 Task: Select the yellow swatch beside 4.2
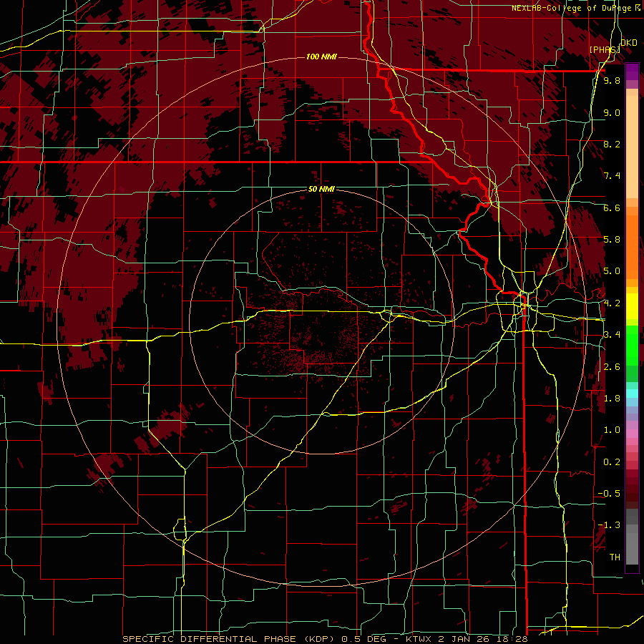[632, 306]
